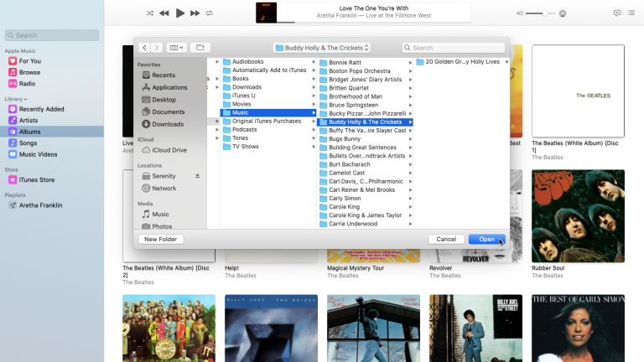Select the Carole King folder
644x362 pixels.
point(344,207)
